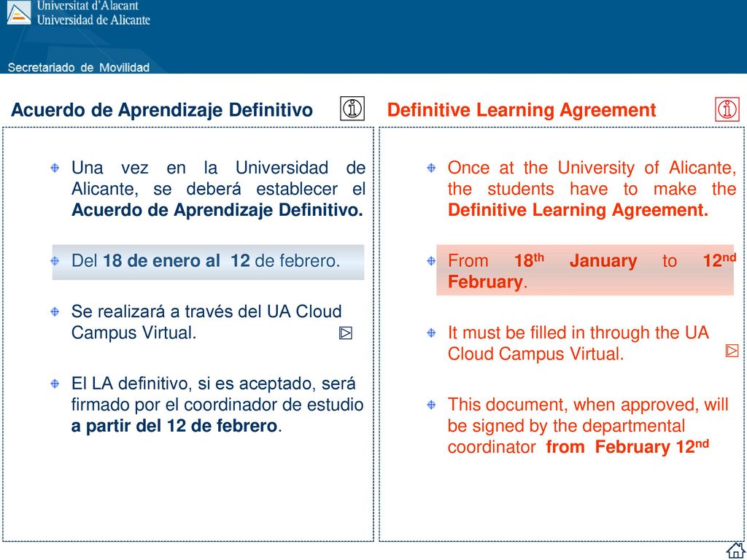Click text This document, when approved, will
The image size is (747, 560).
589,404
